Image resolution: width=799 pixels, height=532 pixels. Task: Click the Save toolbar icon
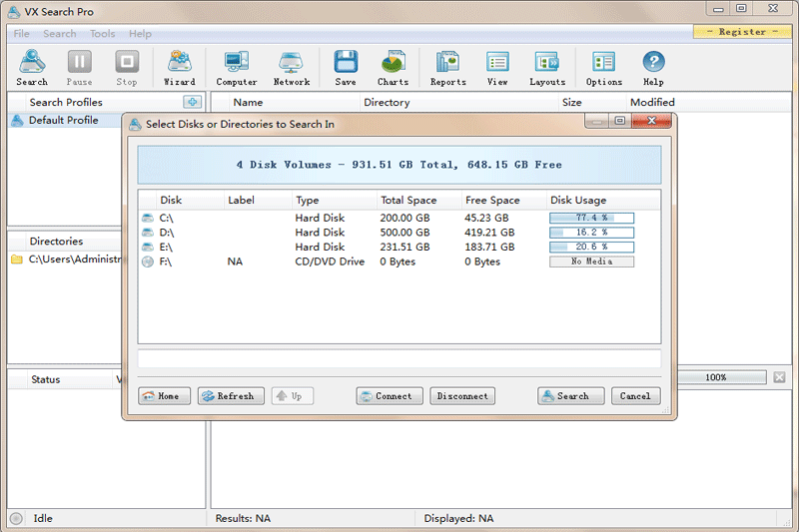(346, 68)
